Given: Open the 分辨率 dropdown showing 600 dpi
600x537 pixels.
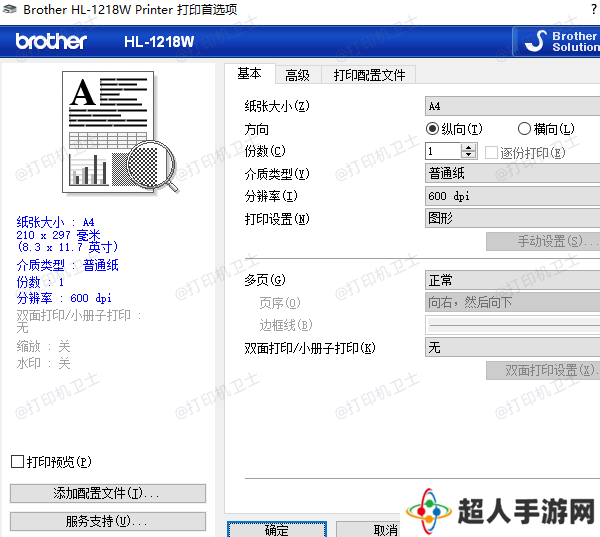Looking at the screenshot, I should point(512,196).
